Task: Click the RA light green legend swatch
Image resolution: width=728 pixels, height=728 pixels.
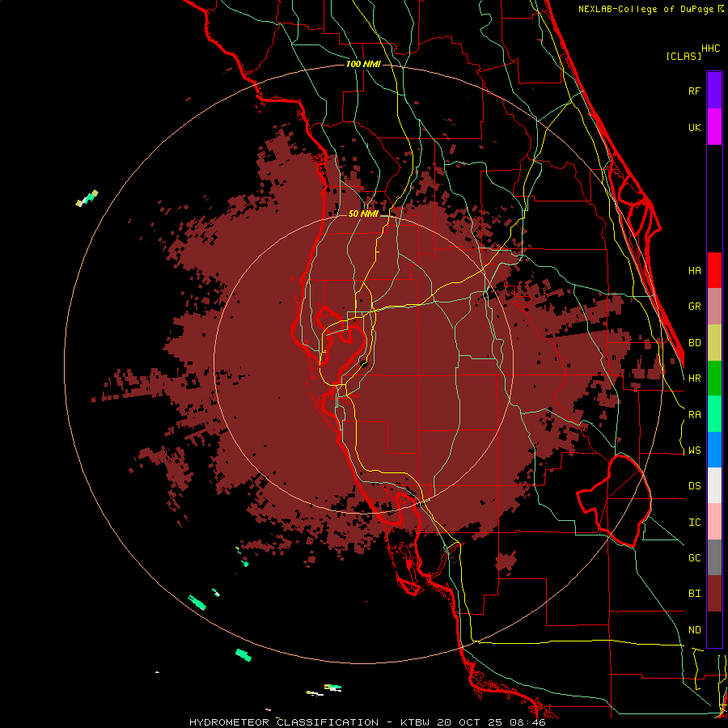Action: (x=714, y=414)
